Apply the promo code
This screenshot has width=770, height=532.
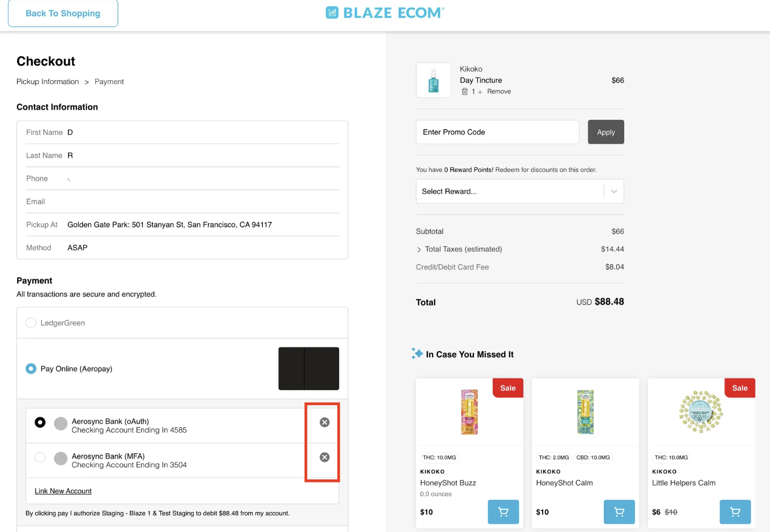(x=606, y=132)
